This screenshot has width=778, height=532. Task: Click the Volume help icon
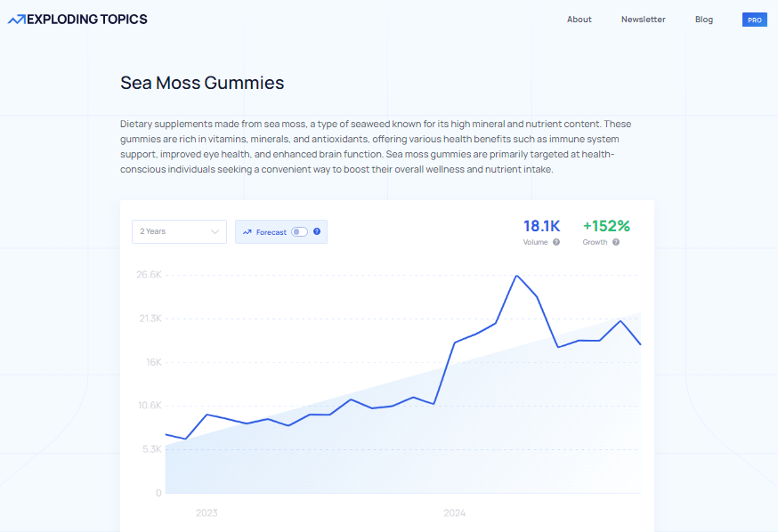556,242
